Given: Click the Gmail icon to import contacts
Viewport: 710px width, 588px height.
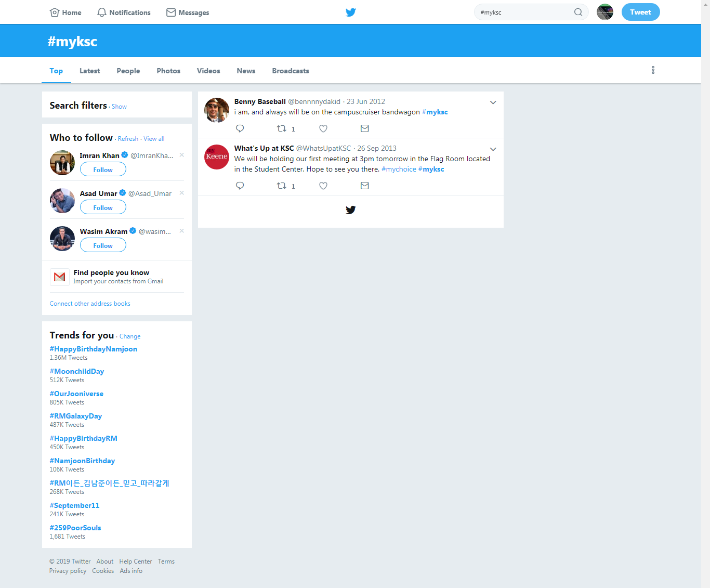Looking at the screenshot, I should tap(60, 277).
